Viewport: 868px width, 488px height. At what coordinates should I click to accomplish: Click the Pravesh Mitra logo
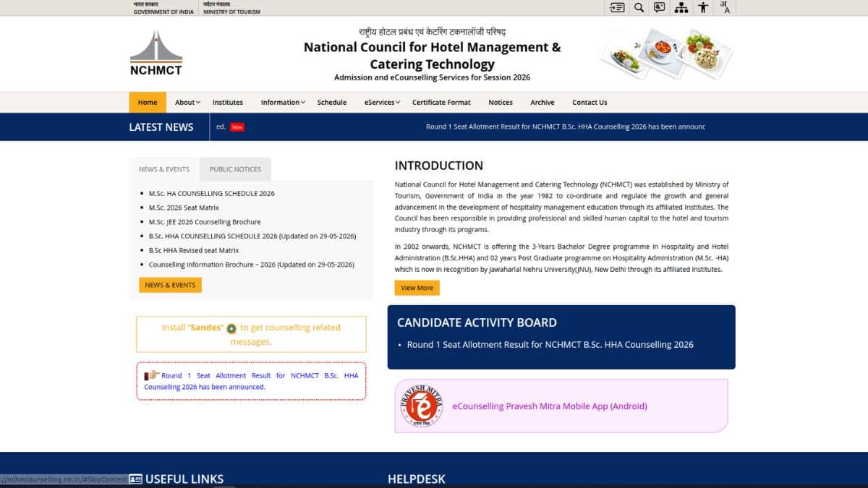pyautogui.click(x=422, y=406)
